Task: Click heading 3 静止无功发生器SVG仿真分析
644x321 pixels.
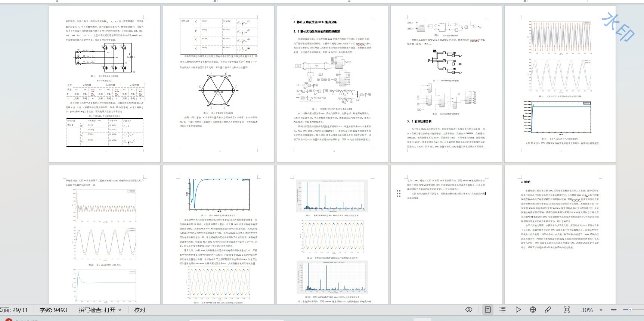Action: point(315,22)
